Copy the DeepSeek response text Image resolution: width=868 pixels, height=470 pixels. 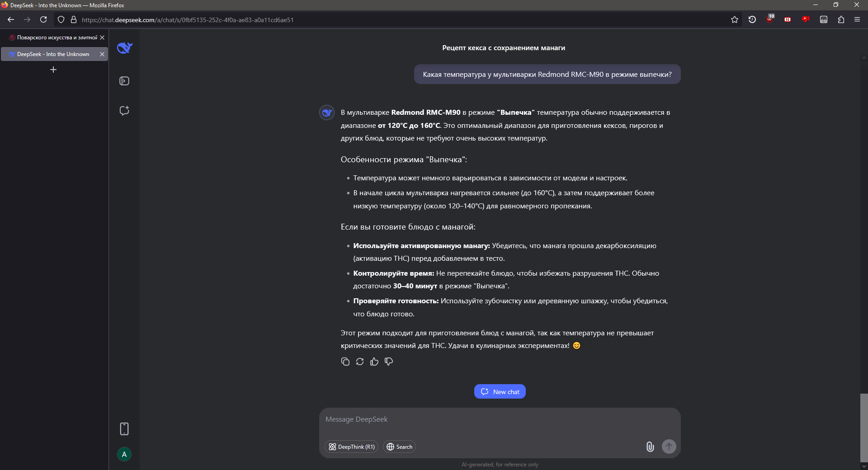coord(345,362)
